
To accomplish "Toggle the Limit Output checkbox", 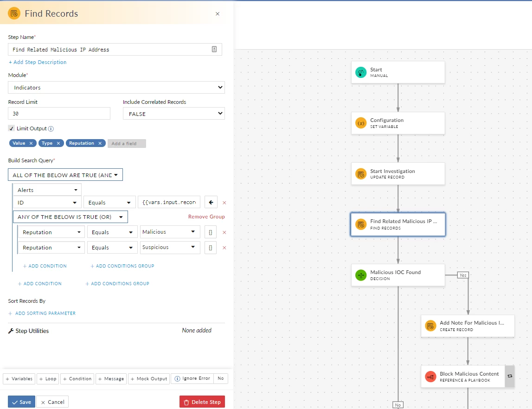I will coord(11,128).
